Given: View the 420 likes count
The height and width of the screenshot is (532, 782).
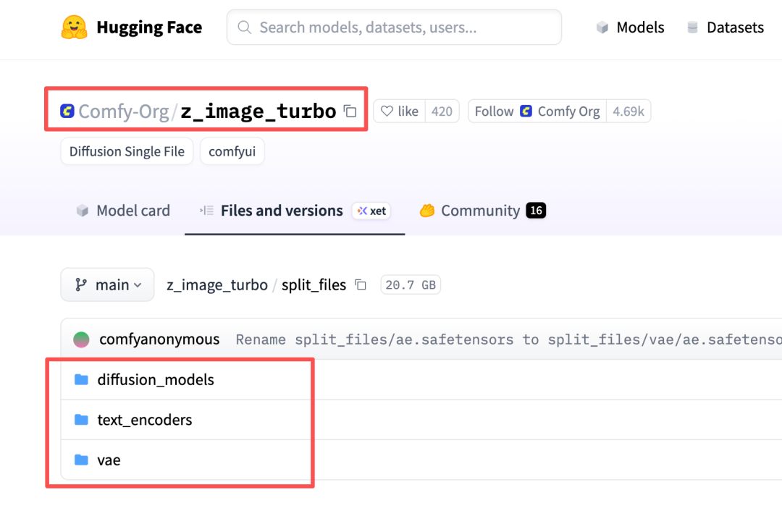Looking at the screenshot, I should (x=442, y=111).
